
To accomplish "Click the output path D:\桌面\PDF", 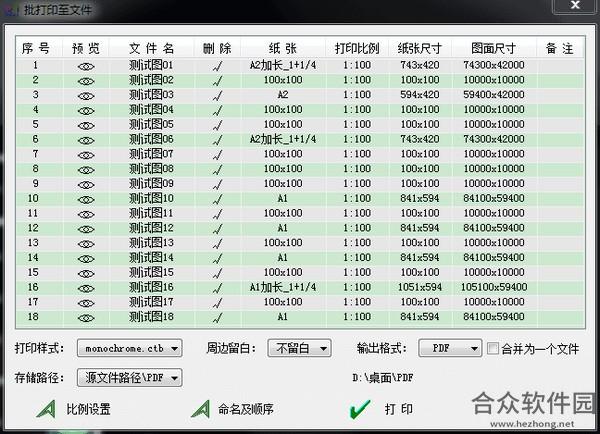I will point(383,378).
